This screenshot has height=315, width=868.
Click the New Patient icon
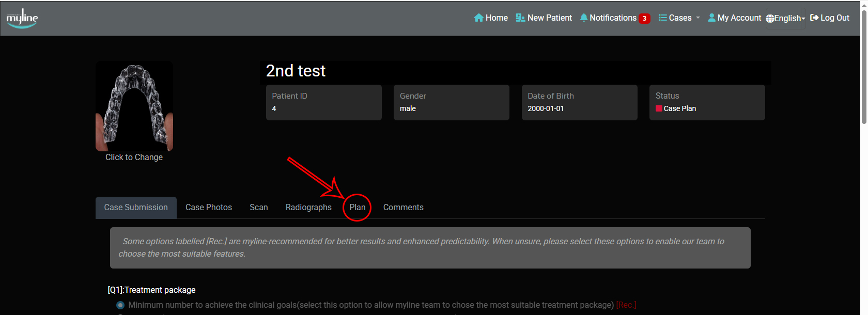tap(520, 18)
